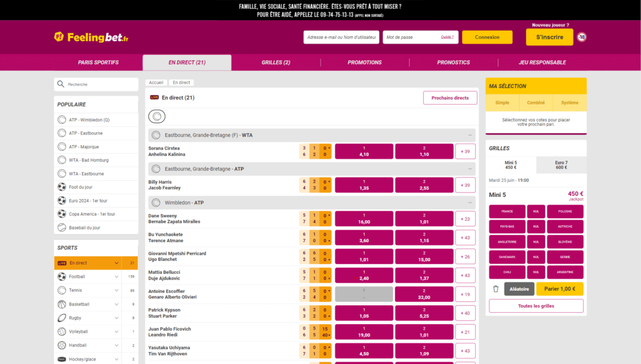641x364 pixels.
Task: Click football icon next to Copa America - 1er tour
Action: (x=62, y=214)
